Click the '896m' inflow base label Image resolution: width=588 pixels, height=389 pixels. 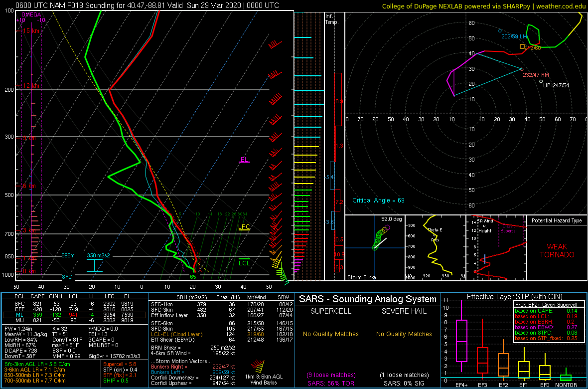pos(68,255)
